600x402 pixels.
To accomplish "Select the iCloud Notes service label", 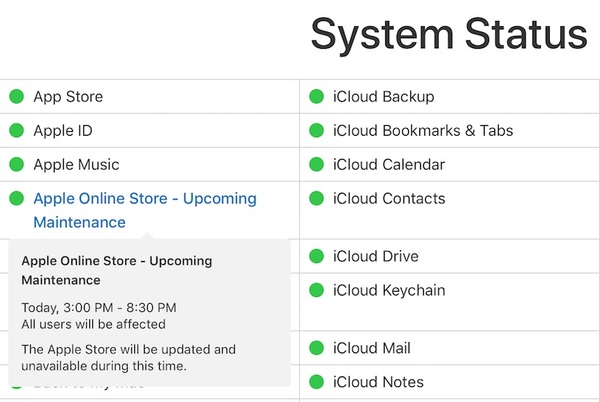I will 378,382.
